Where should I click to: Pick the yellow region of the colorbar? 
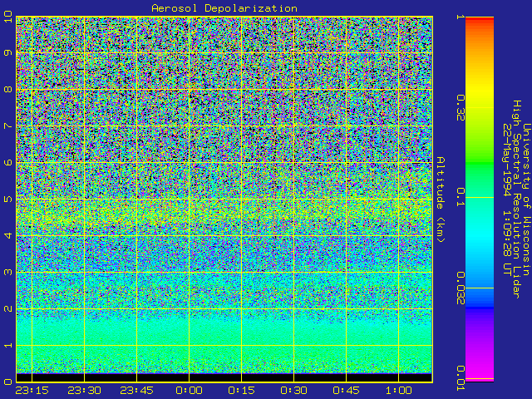pos(480,91)
